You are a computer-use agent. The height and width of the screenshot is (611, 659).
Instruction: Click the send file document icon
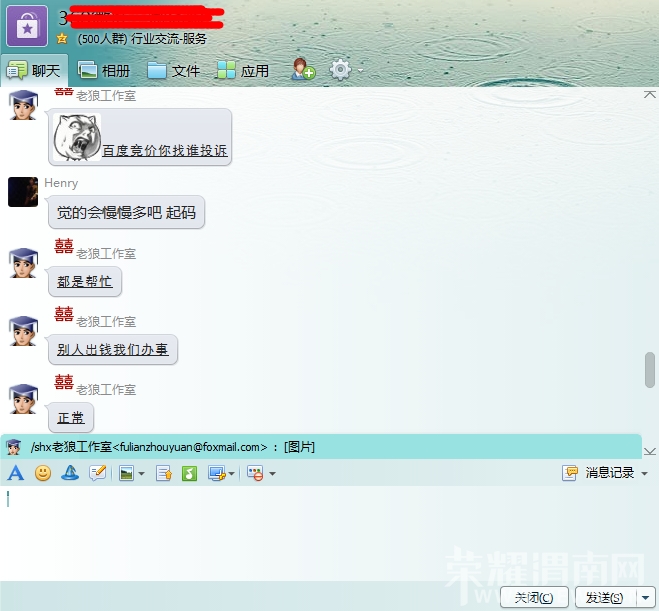[163, 474]
